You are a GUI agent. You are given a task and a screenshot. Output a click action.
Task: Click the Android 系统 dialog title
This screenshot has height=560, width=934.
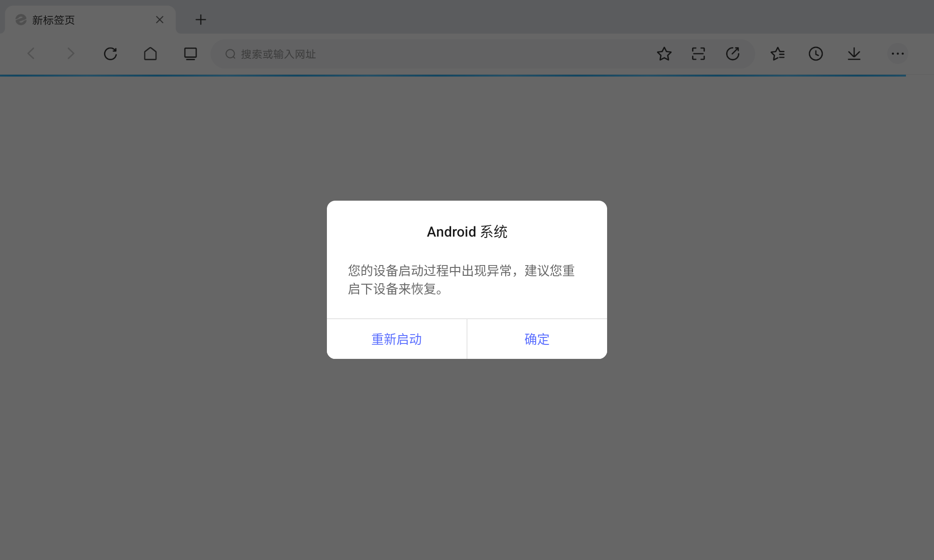pyautogui.click(x=467, y=231)
